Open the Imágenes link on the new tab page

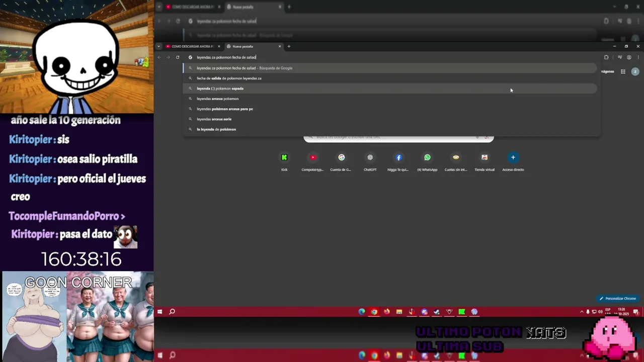608,71
